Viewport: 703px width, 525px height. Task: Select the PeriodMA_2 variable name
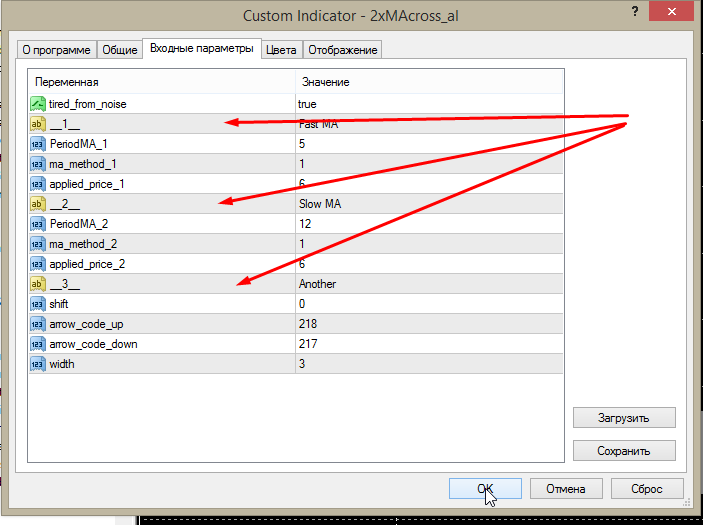click(79, 224)
